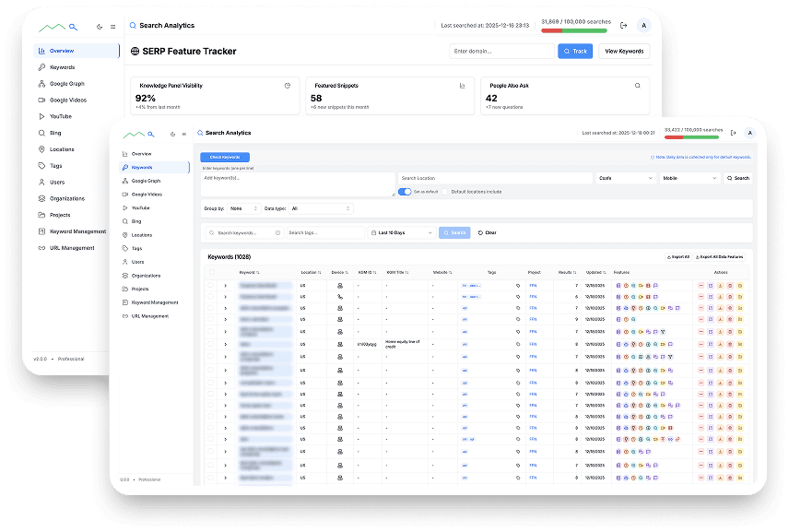Check the Default locations include checkbox
Screen dimensions: 789x532
444,192
